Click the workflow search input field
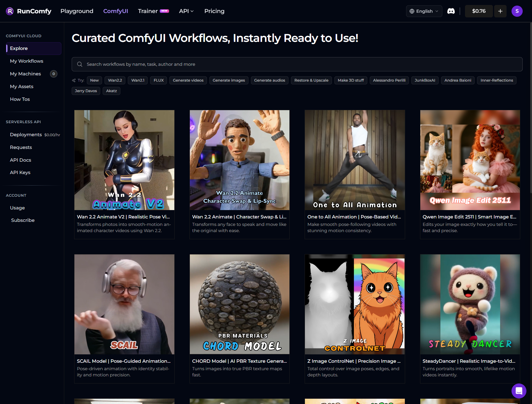 (298, 64)
